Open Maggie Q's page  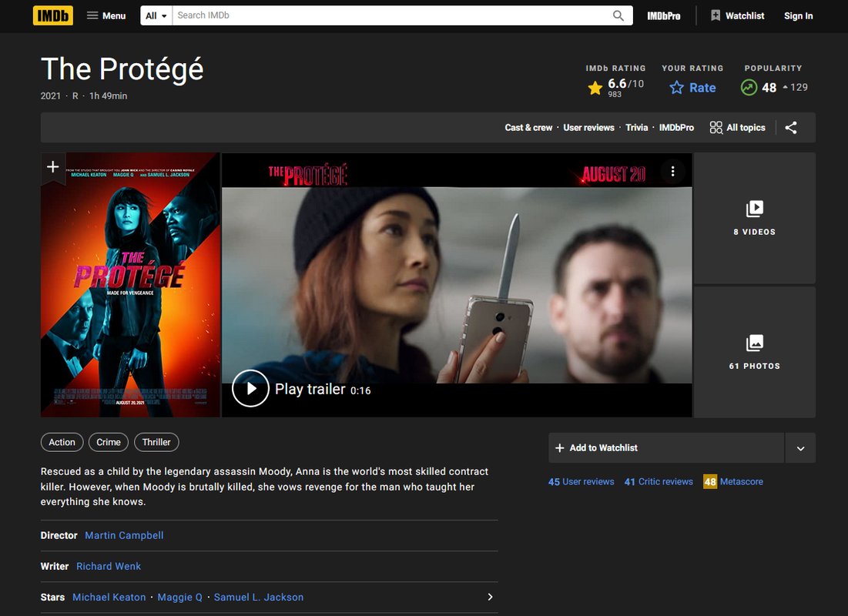pos(179,597)
